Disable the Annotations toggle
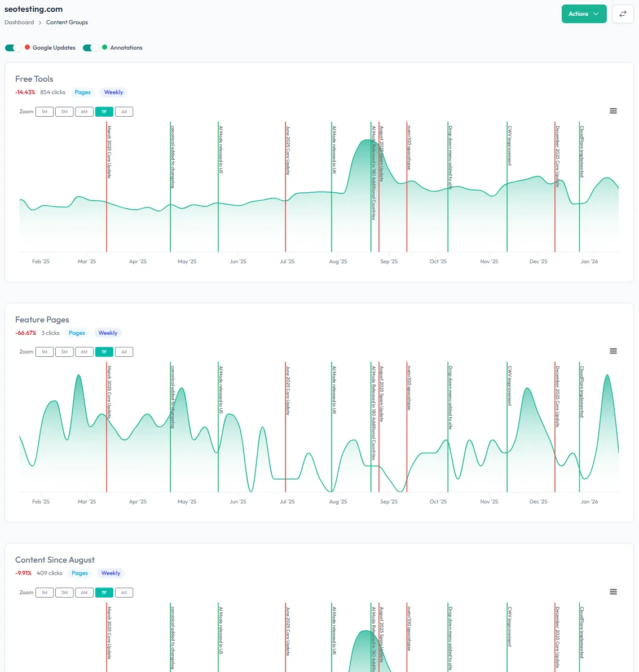 click(90, 47)
